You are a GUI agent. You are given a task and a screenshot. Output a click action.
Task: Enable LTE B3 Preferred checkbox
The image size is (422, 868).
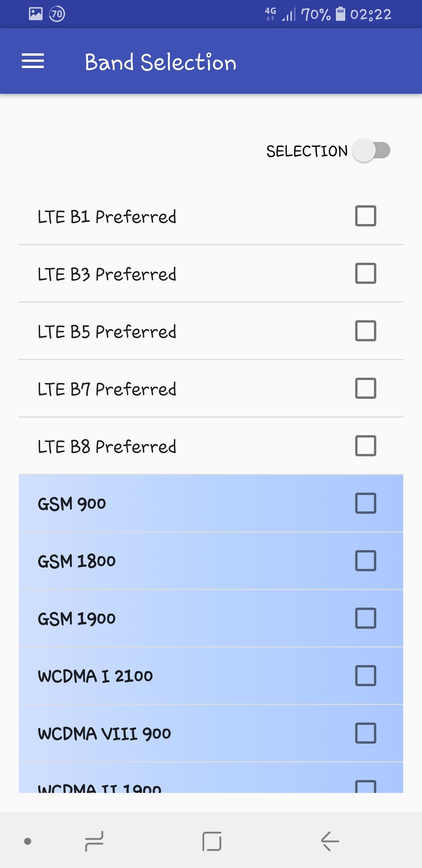click(x=365, y=273)
